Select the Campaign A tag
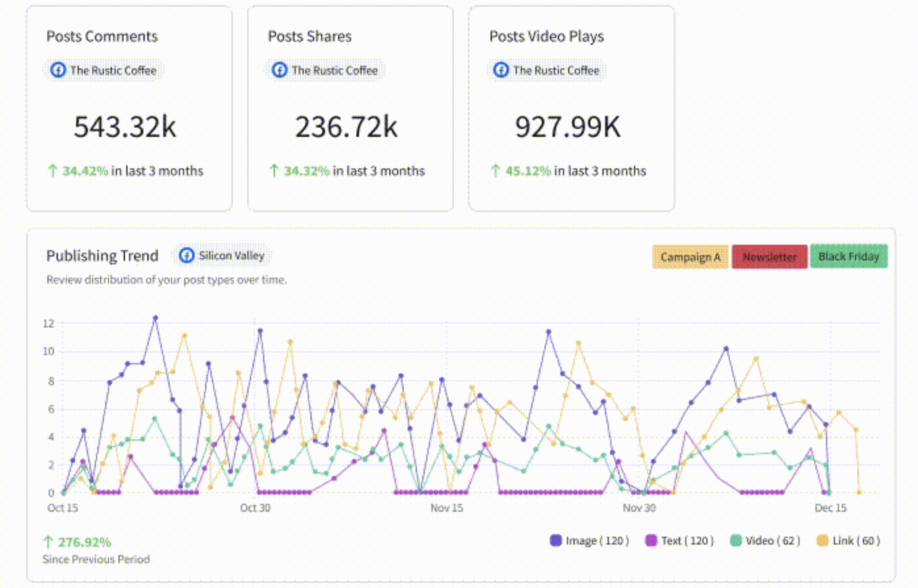Viewport: 918px width, 588px height. point(690,257)
